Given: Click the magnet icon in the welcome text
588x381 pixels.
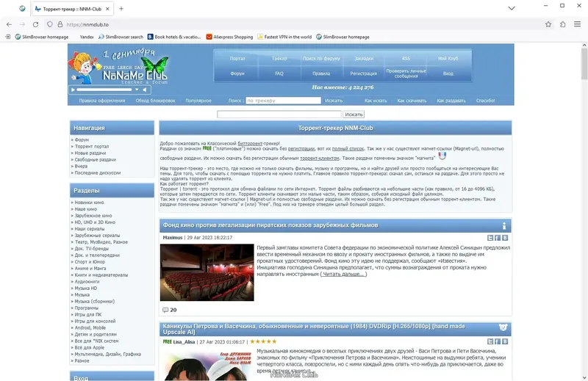Looking at the screenshot, I should (442, 156).
